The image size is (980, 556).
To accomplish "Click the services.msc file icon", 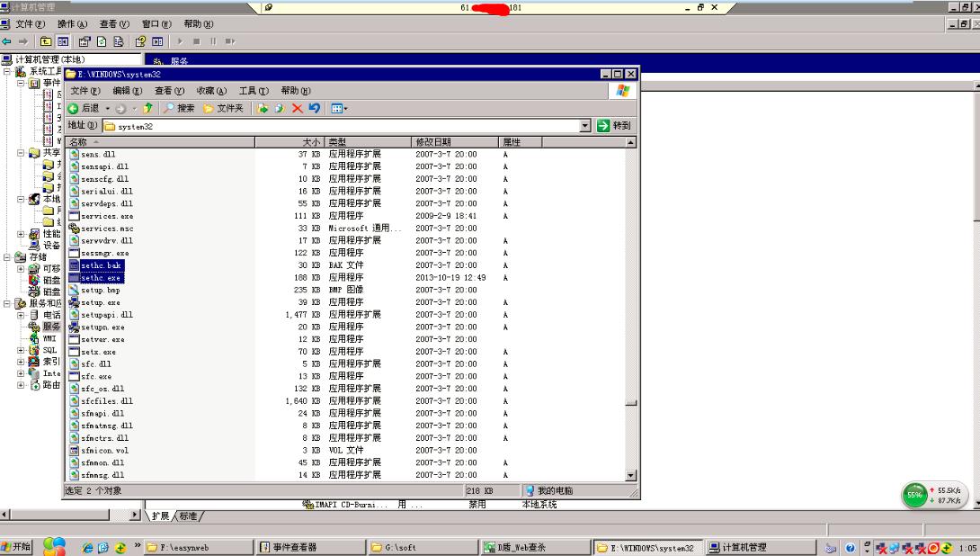I will click(75, 229).
